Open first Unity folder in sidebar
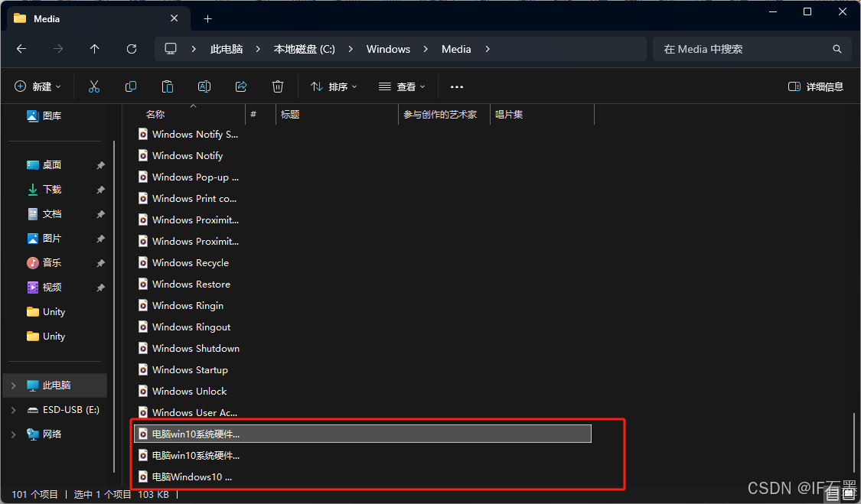This screenshot has height=504, width=861. tap(55, 312)
